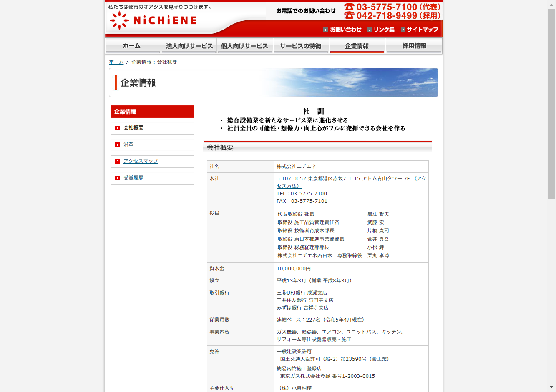Image resolution: width=556 pixels, height=392 pixels.
Task: Click the FAX : 03-5775-7101 text
Action: click(x=302, y=201)
